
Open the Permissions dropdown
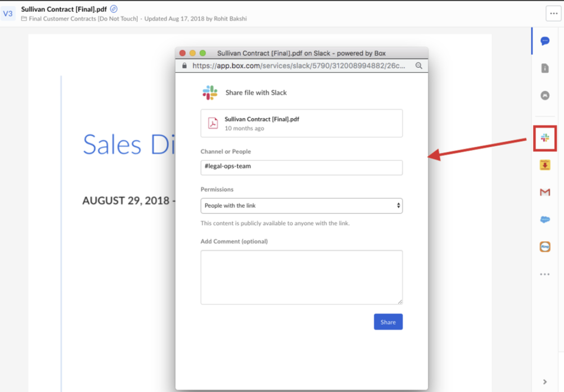point(301,206)
